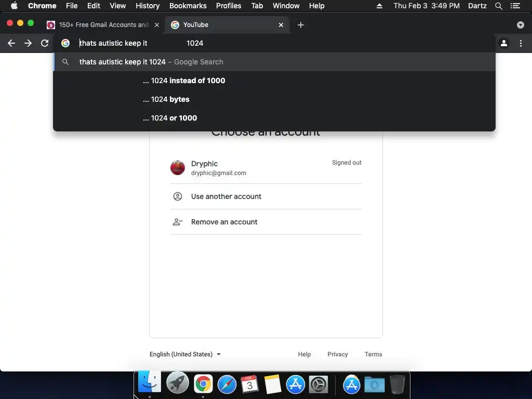The height and width of the screenshot is (399, 532).
Task: Open the Help menu in menu bar
Action: click(316, 6)
